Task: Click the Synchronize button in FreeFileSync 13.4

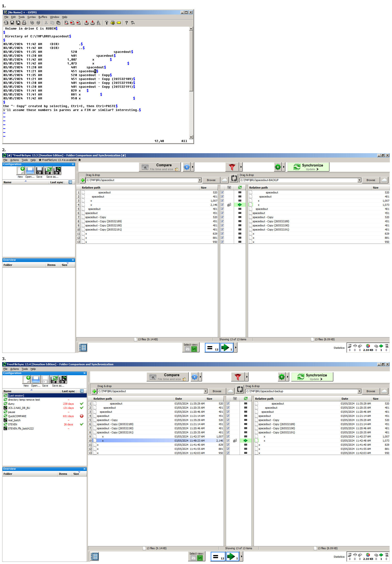Action: 312,377
